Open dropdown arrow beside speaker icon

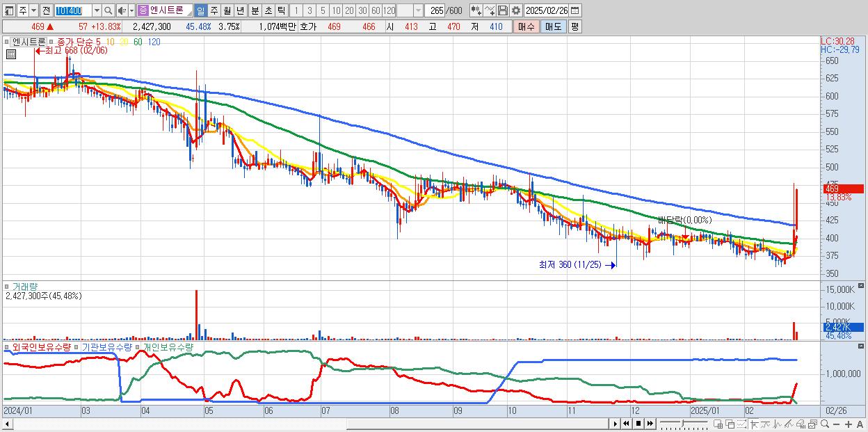(131, 10)
